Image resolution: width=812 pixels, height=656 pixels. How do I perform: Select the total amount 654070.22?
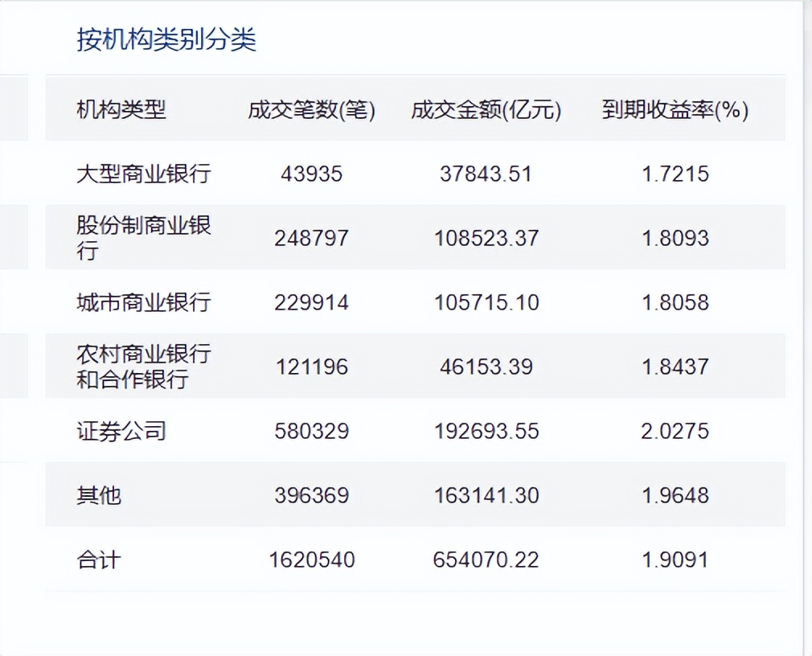pyautogui.click(x=486, y=560)
